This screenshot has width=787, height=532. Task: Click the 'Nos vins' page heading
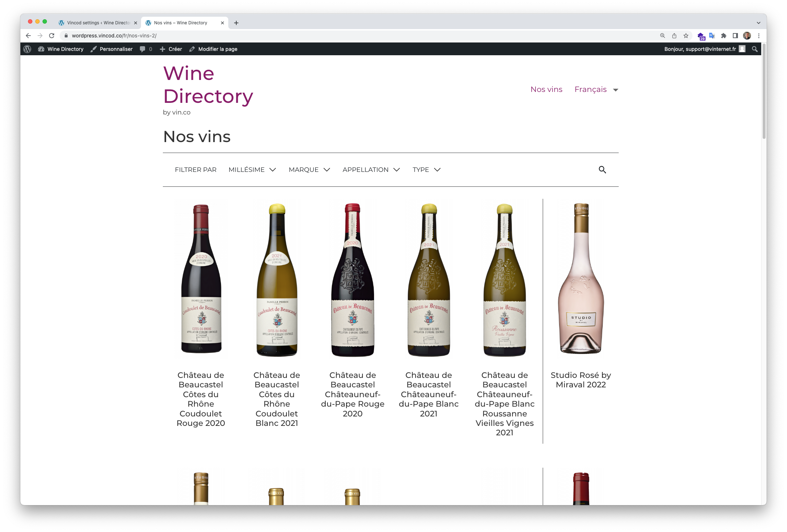[x=197, y=137]
